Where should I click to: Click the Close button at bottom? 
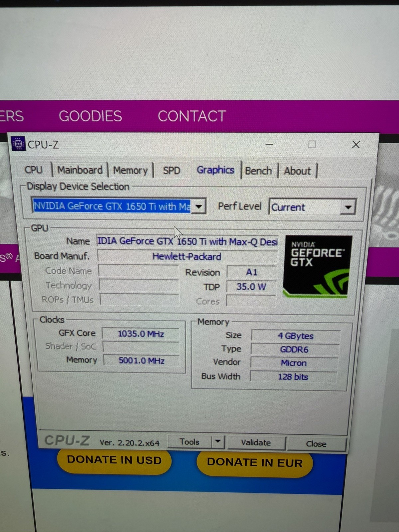(x=316, y=444)
